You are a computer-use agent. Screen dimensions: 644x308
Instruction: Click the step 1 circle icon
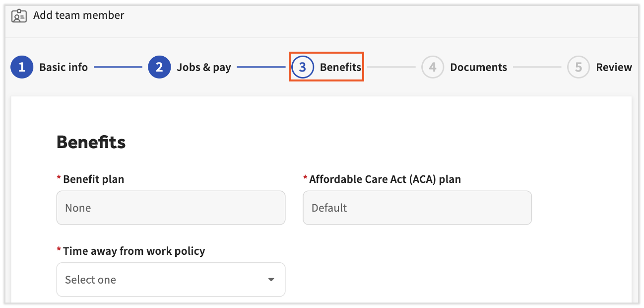(22, 67)
